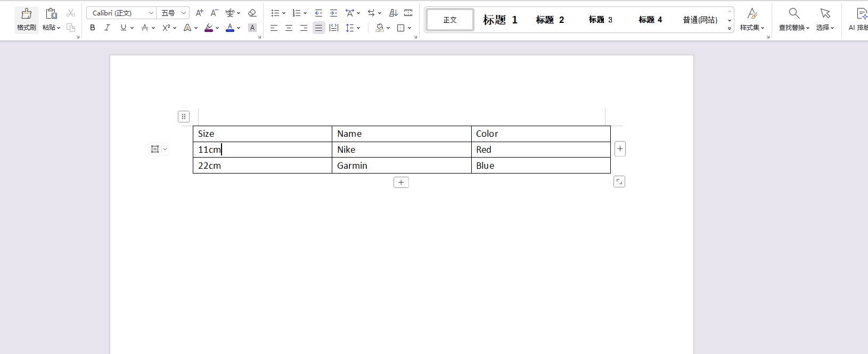868x354 pixels.
Task: Add a column with the right-side plus button
Action: [x=620, y=149]
